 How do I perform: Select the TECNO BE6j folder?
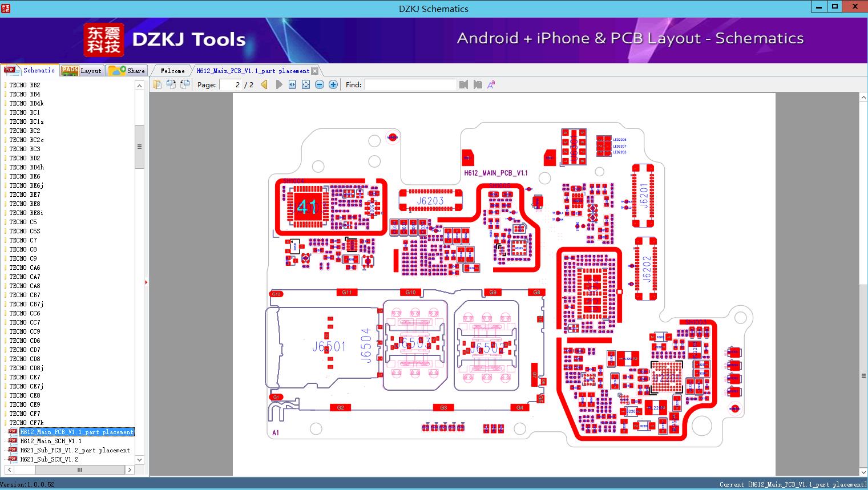pyautogui.click(x=26, y=185)
